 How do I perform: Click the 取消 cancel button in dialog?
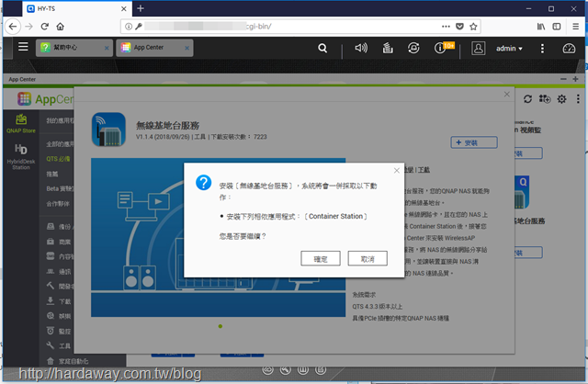point(367,258)
